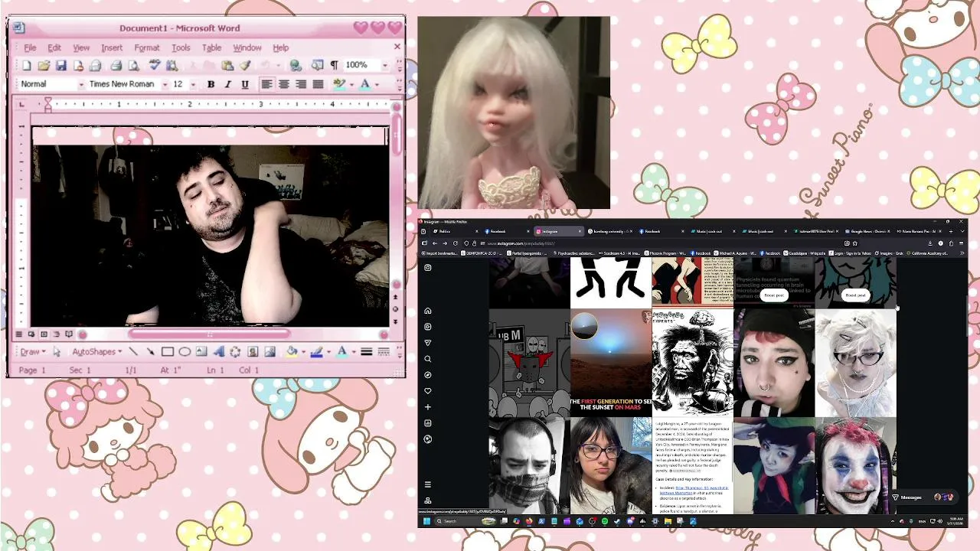Insert WordArt from Drawing toolbar
This screenshot has height=551, width=980.
click(218, 352)
